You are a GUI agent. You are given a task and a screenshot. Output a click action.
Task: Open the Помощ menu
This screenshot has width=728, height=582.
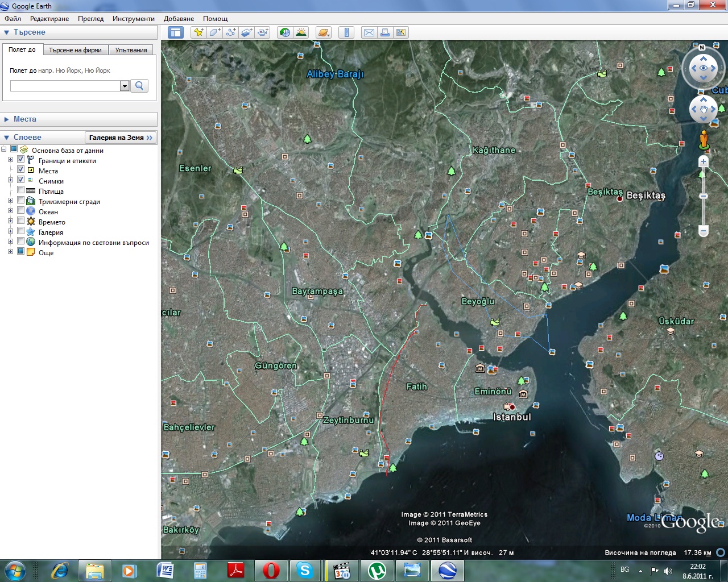coord(216,19)
